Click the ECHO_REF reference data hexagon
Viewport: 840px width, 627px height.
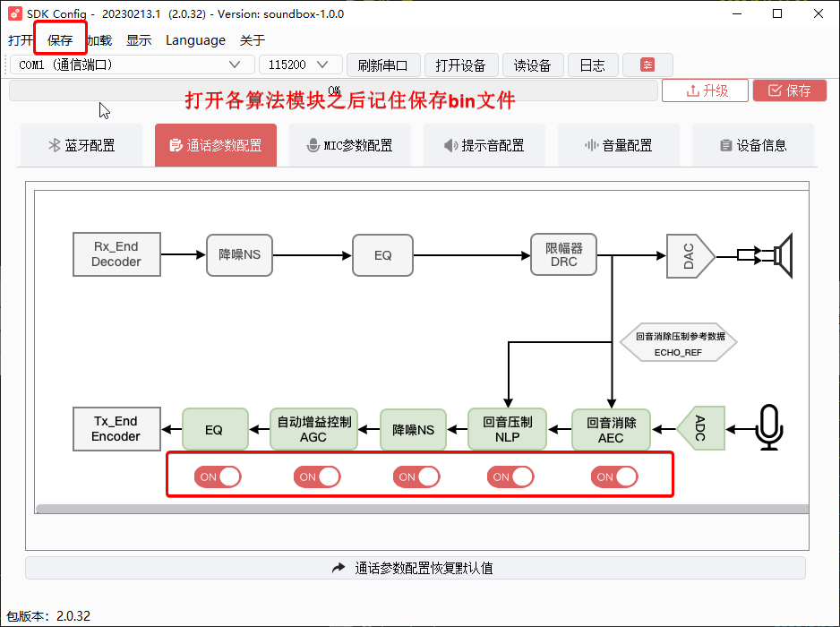(x=679, y=342)
